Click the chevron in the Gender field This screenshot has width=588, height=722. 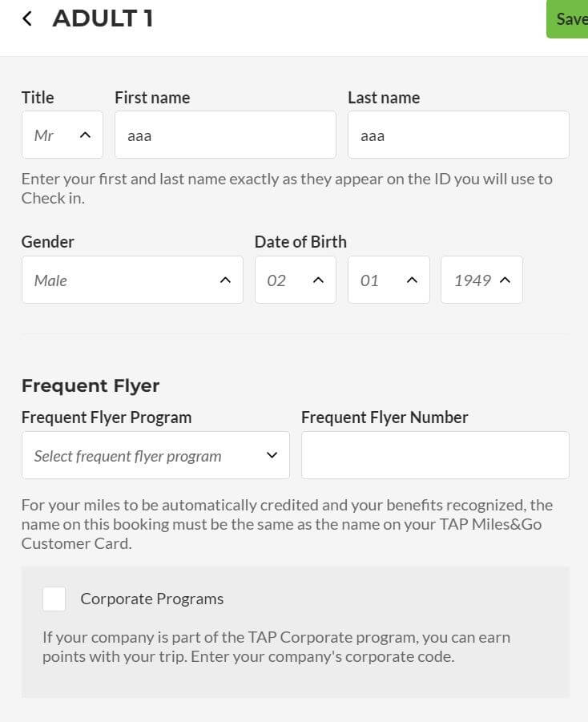coord(225,280)
